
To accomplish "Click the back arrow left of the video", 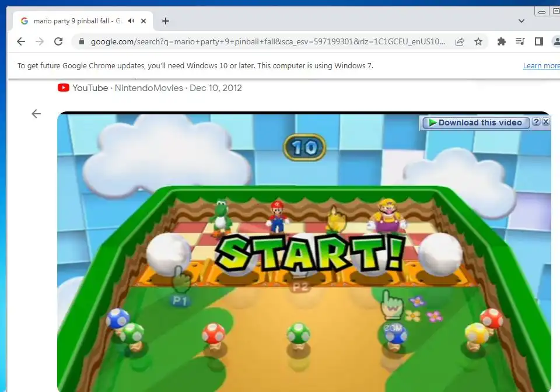I will click(x=36, y=114).
